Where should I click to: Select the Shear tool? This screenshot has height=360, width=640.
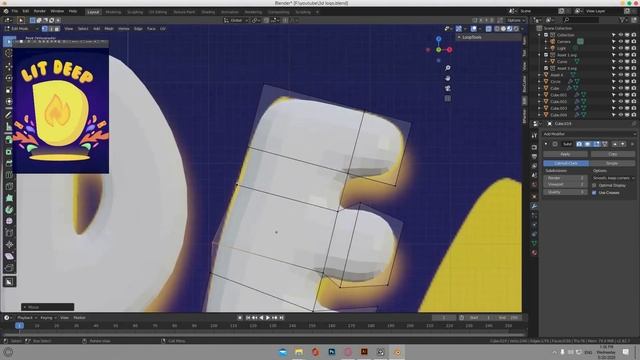point(9,256)
